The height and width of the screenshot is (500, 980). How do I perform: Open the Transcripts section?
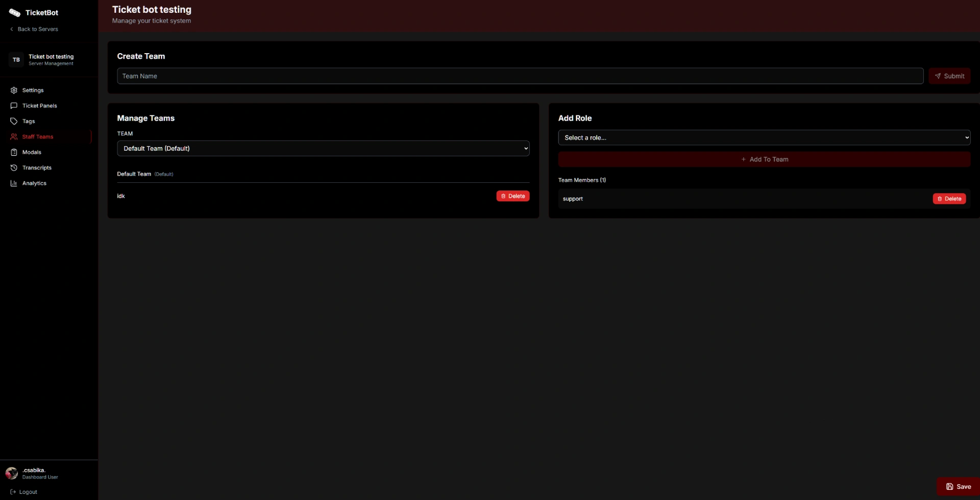tap(37, 168)
